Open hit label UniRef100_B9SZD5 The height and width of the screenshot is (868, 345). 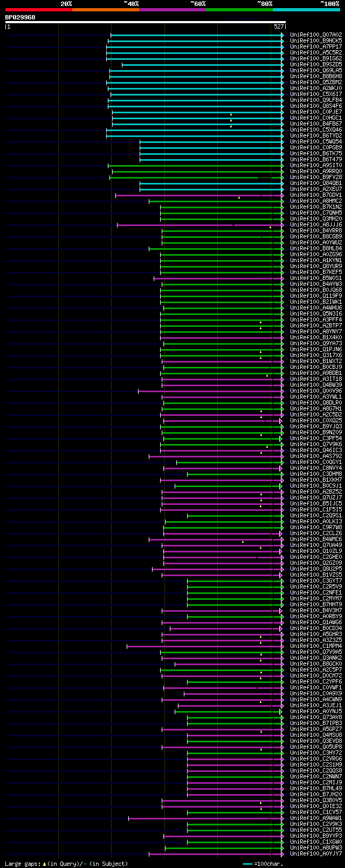click(316, 65)
